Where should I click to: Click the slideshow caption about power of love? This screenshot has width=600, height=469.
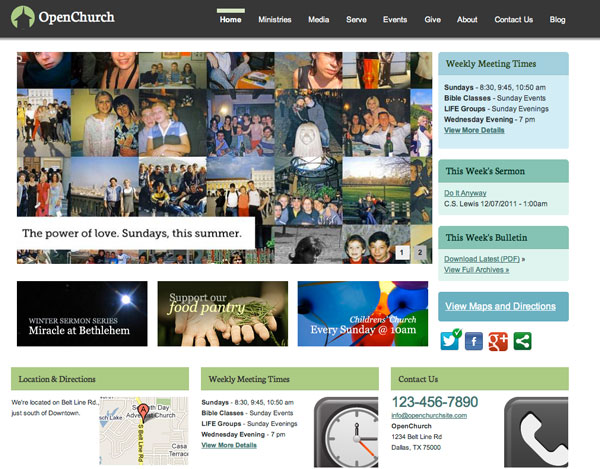click(132, 233)
